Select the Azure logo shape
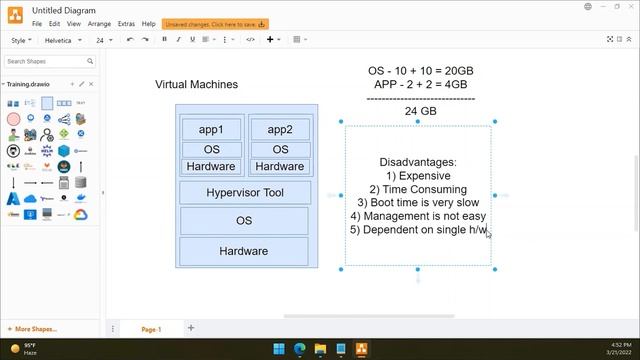Image resolution: width=640 pixels, height=360 pixels. pyautogui.click(x=13, y=199)
